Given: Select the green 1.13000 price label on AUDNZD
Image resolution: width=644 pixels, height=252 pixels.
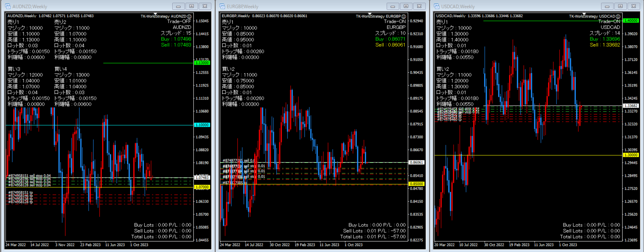Looking at the screenshot, I should pyautogui.click(x=202, y=63).
